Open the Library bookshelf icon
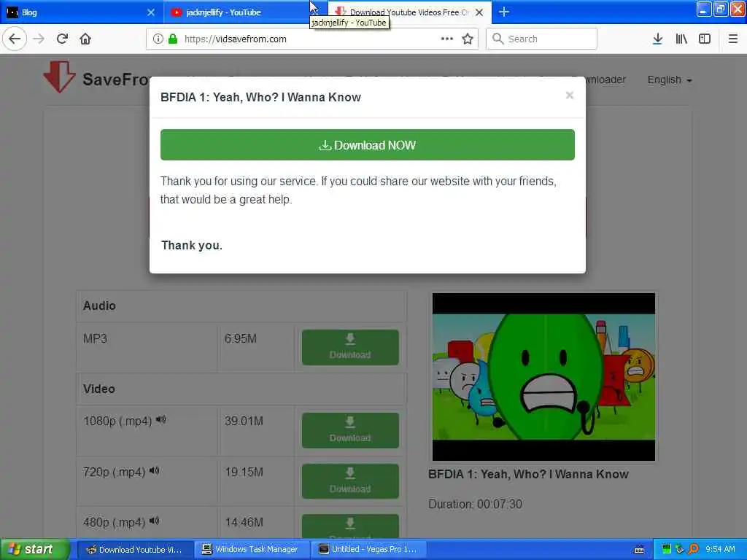This screenshot has height=560, width=747. pyautogui.click(x=681, y=39)
